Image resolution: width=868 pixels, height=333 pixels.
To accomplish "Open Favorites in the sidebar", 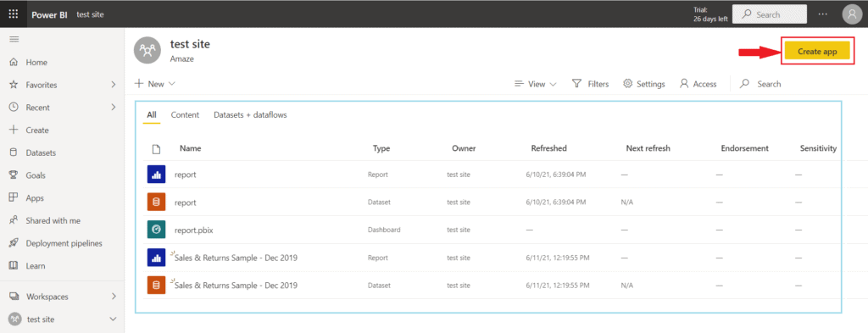I will (42, 86).
